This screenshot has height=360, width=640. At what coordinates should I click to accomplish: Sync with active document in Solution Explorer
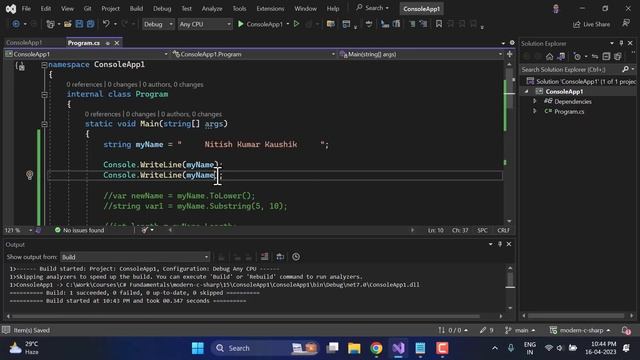point(595,56)
